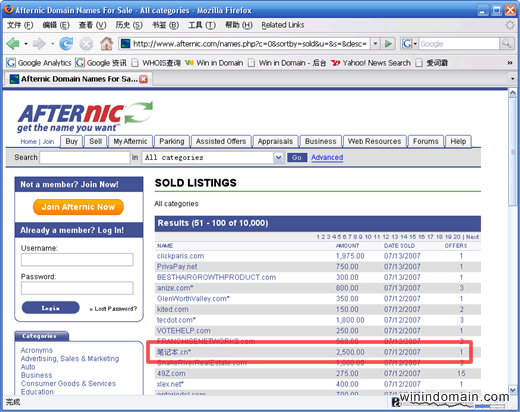520x412 pixels.
Task: Open the 查看 (V) menu
Action: 92,25
